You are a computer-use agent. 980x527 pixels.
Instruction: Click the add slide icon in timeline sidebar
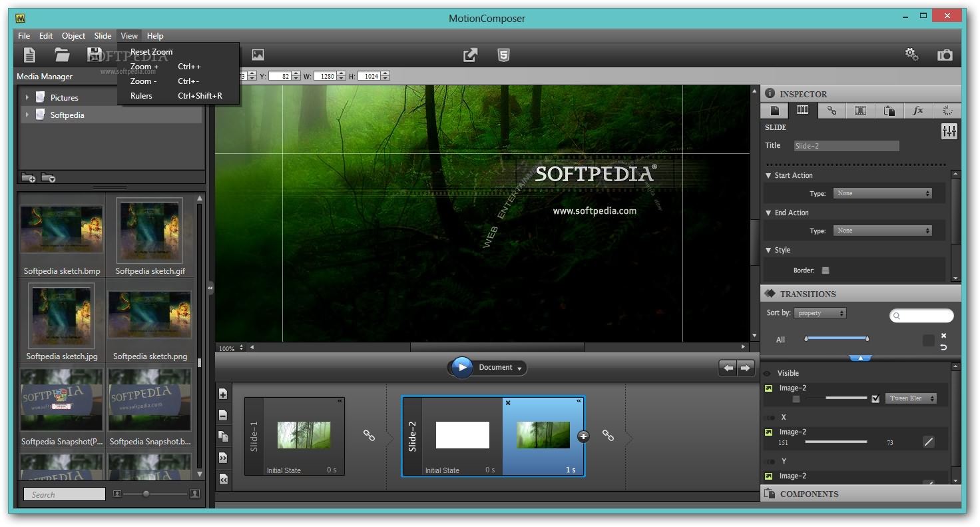click(x=223, y=394)
